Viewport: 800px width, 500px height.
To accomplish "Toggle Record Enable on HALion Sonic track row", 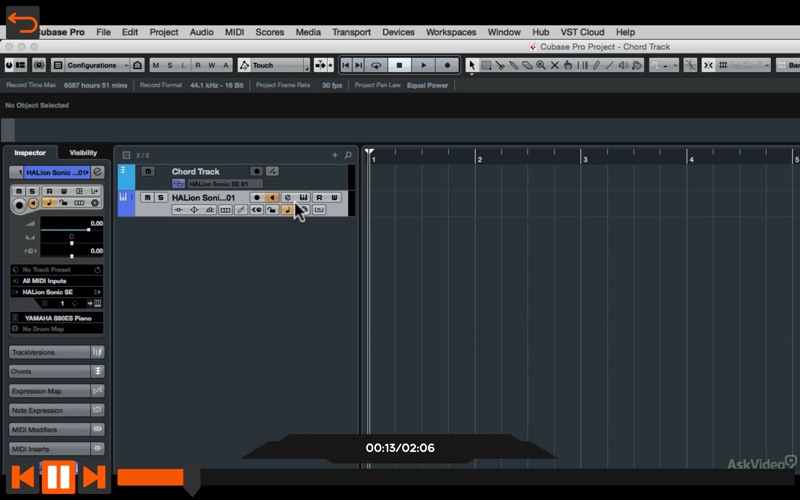I will [257, 197].
